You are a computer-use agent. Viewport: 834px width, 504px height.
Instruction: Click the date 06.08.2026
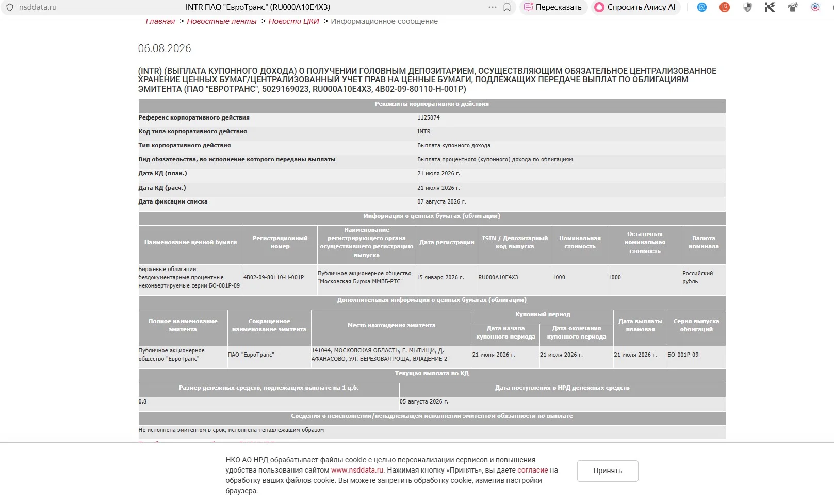point(165,48)
